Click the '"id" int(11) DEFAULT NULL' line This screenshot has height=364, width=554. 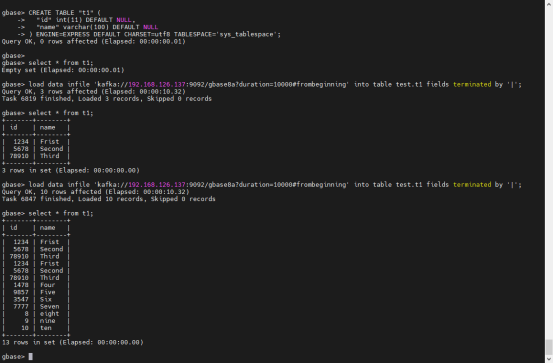[85, 20]
